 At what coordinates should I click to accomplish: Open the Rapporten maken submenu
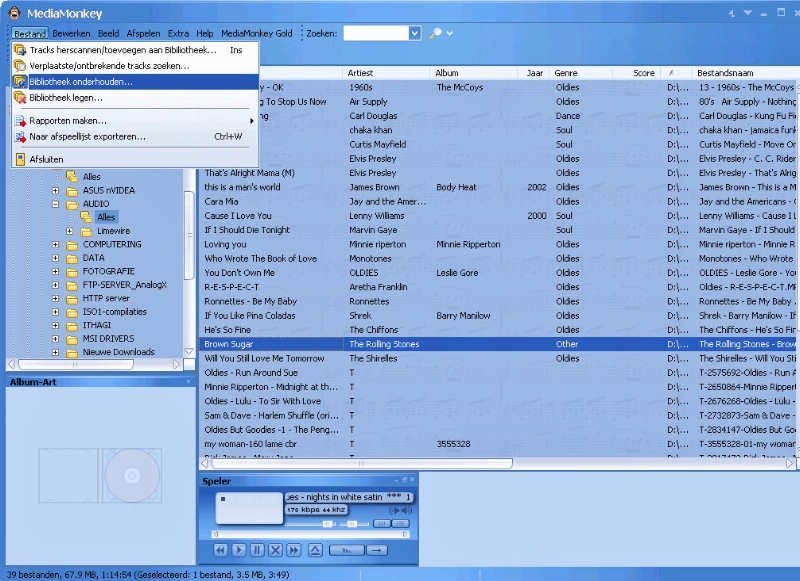tap(135, 121)
